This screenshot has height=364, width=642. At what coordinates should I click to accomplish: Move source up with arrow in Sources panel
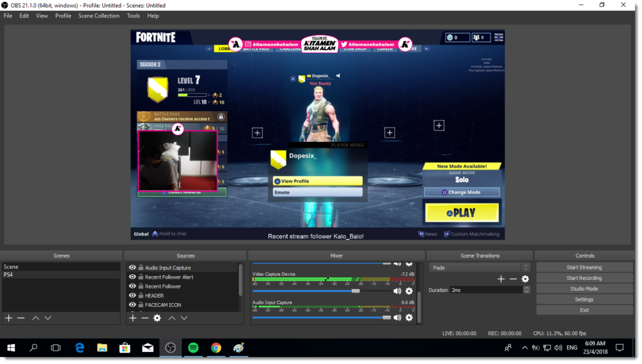tap(172, 318)
